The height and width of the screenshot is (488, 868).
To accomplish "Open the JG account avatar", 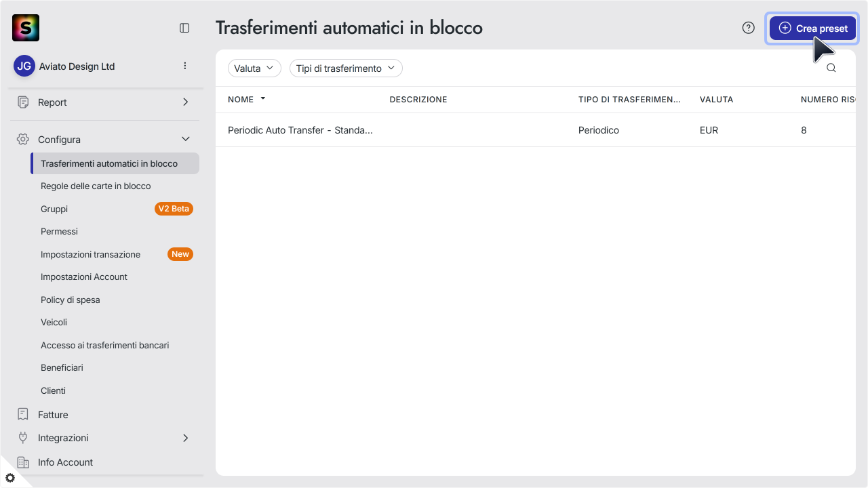I will coord(24,66).
